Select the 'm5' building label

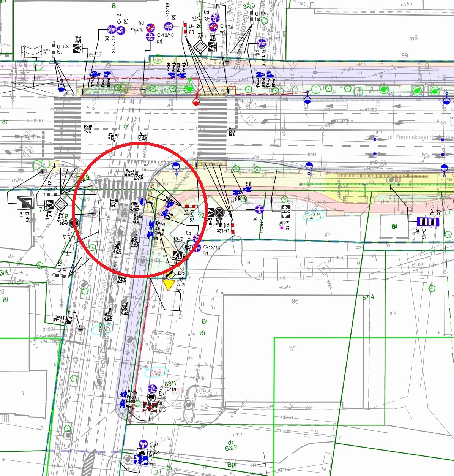(x=413, y=38)
